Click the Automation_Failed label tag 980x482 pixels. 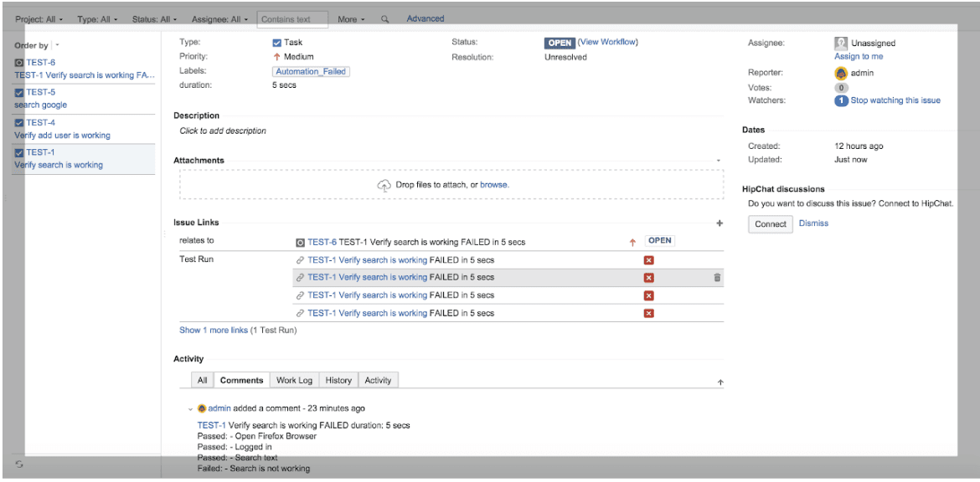(x=311, y=72)
